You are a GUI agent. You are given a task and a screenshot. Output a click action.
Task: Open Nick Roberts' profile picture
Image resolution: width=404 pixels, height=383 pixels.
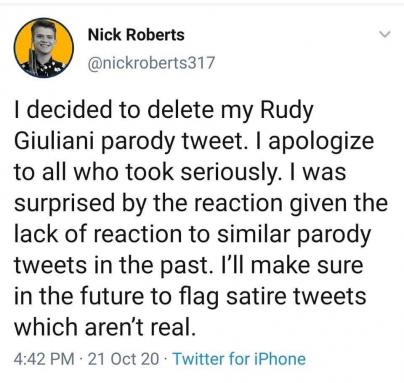point(43,48)
